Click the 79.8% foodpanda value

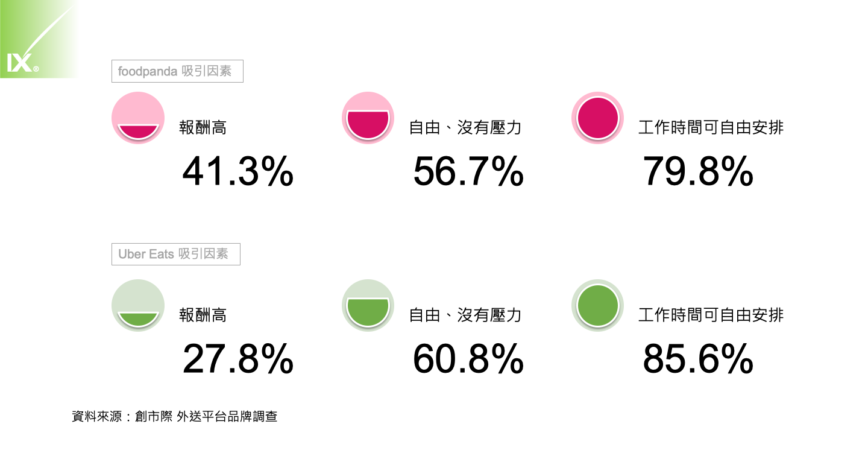coord(698,173)
